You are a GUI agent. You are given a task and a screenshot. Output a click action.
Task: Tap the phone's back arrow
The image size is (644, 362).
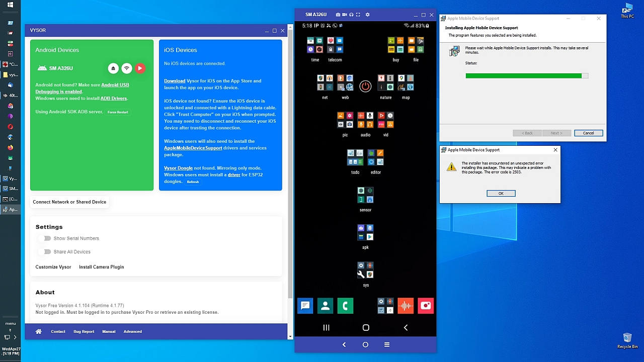pyautogui.click(x=406, y=328)
